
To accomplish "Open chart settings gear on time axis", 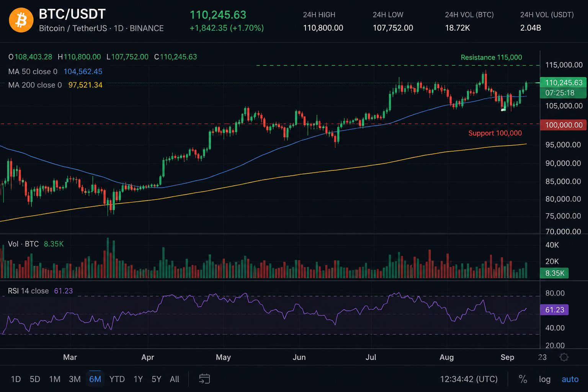I will (564, 357).
